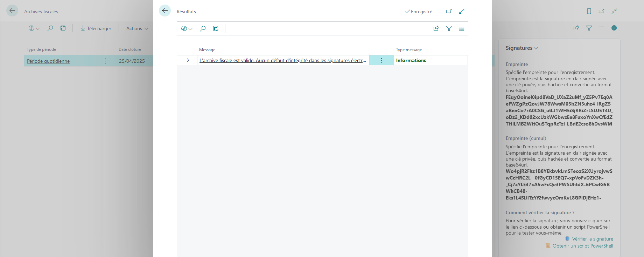Open the Actions menu
Screen dimensions: 644x257
coord(137,28)
